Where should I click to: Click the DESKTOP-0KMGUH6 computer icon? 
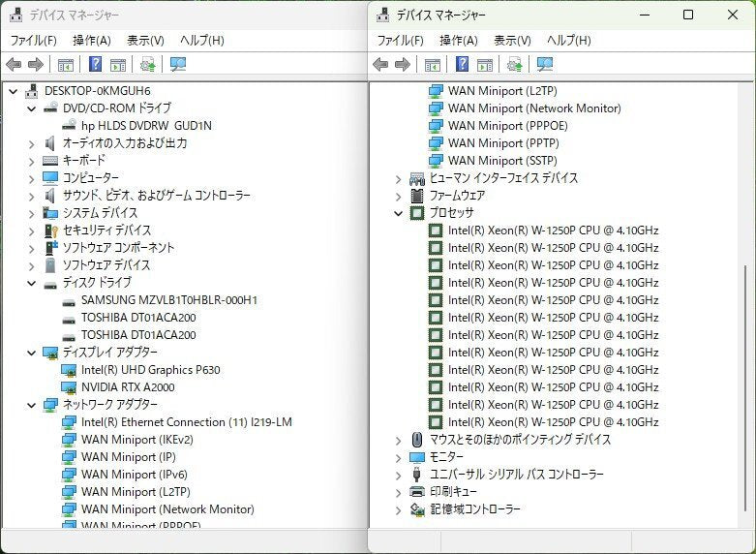[x=32, y=90]
